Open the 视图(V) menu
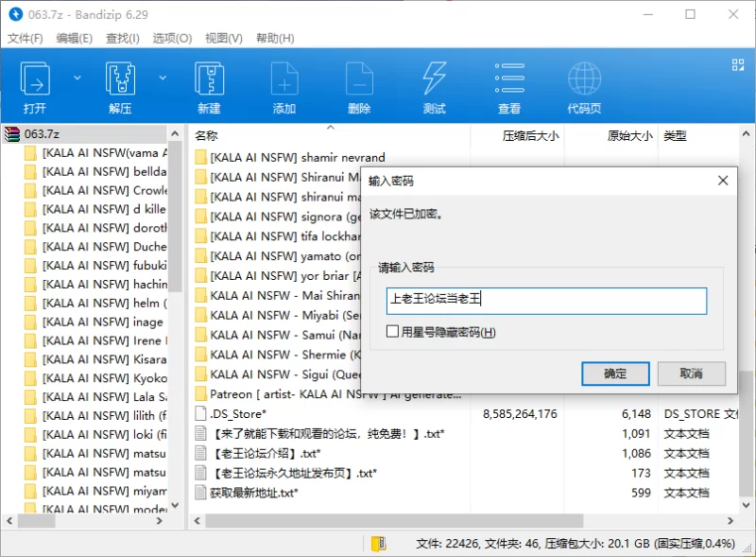The width and height of the screenshot is (756, 557). click(224, 38)
